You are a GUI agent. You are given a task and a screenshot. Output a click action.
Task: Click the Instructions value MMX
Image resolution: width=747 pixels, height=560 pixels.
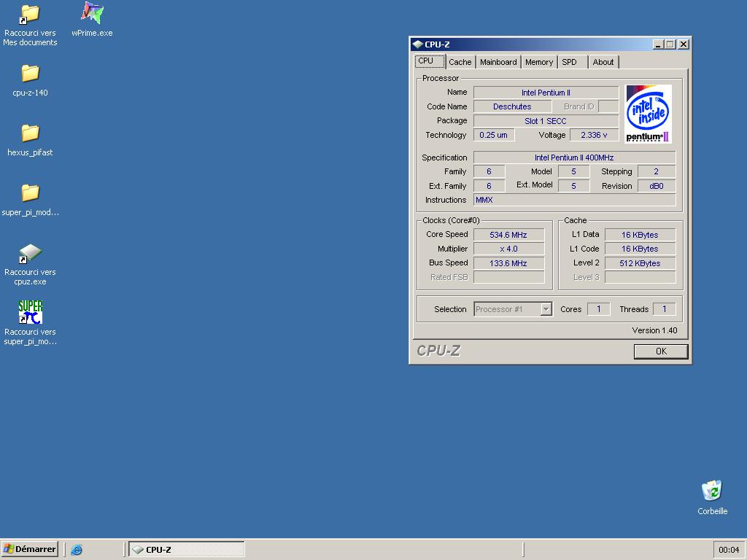(574, 200)
